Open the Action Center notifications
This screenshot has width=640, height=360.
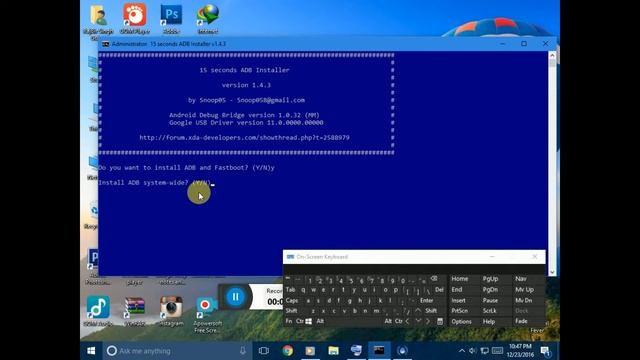point(546,351)
